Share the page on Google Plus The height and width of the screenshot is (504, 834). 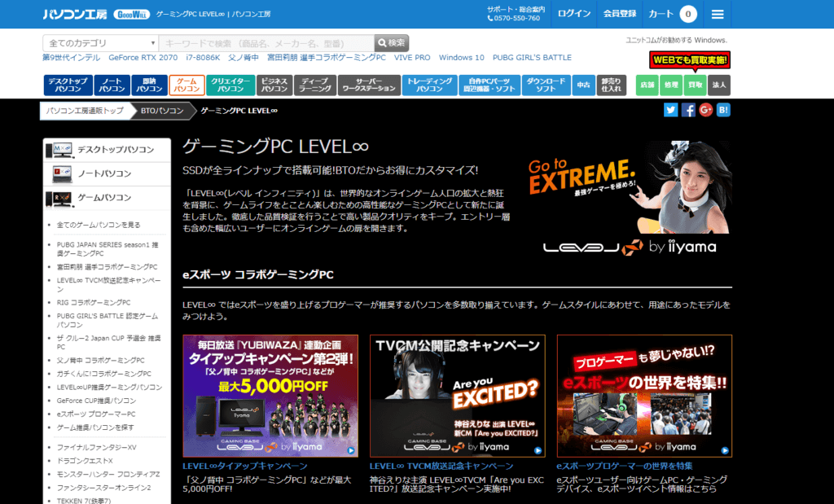(706, 110)
